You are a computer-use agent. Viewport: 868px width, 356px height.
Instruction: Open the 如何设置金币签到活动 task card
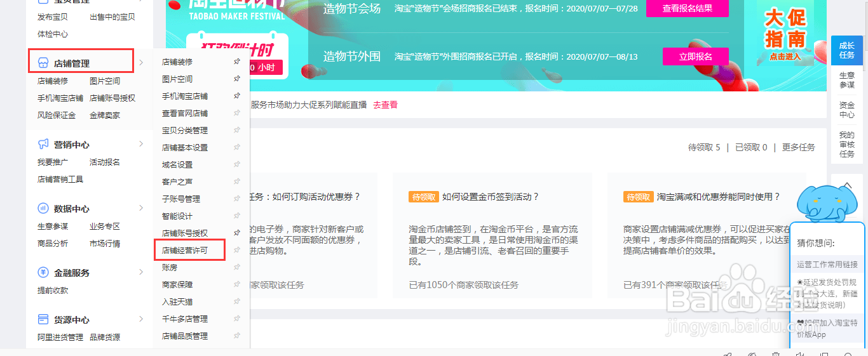coord(492,235)
